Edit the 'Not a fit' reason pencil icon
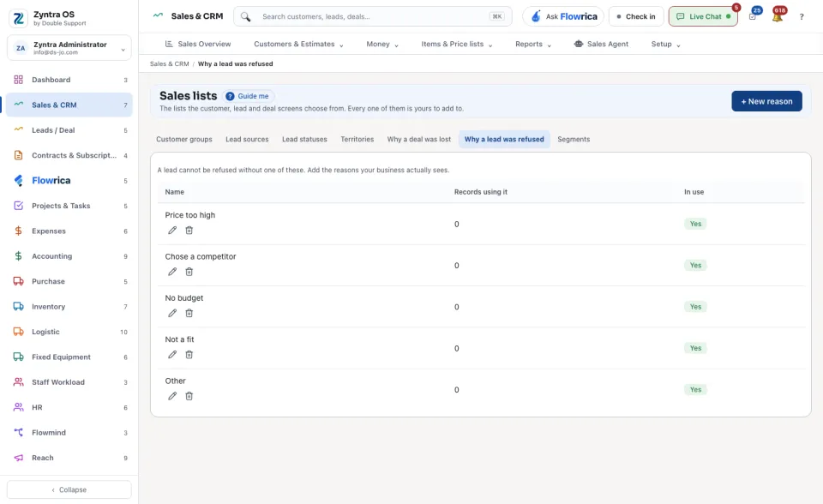823x504 pixels. tap(172, 355)
